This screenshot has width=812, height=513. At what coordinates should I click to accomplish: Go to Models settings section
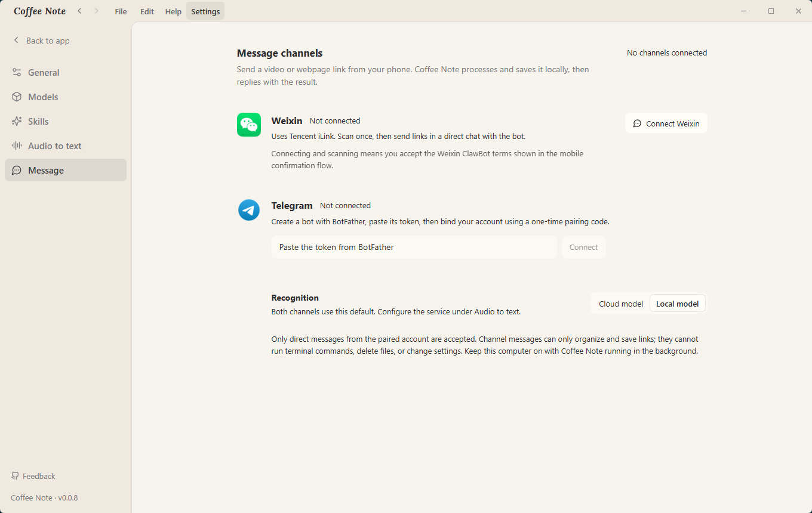66,97
